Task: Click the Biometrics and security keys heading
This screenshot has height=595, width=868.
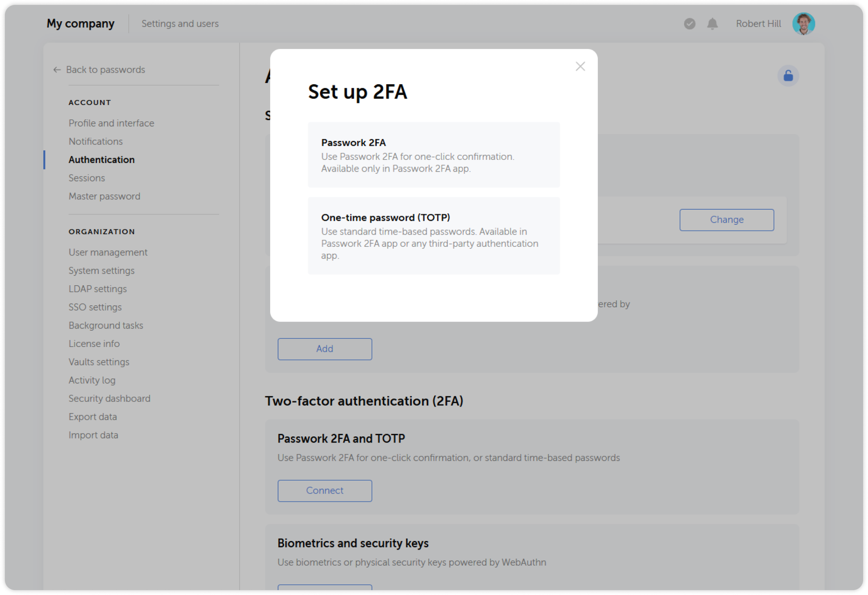Action: (x=353, y=543)
